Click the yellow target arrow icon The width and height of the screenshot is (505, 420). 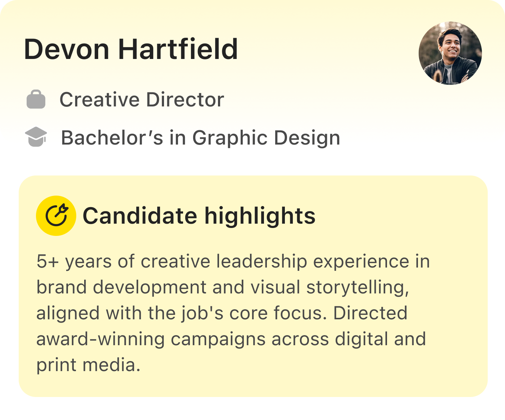pos(56,216)
